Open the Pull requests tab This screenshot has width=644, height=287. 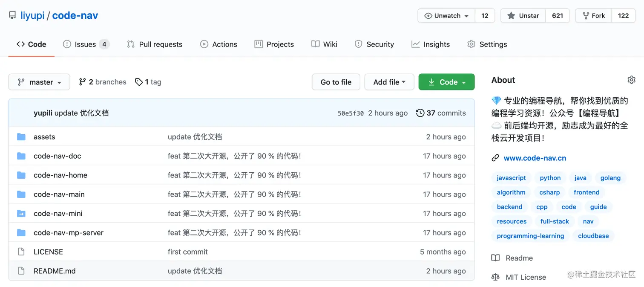155,44
